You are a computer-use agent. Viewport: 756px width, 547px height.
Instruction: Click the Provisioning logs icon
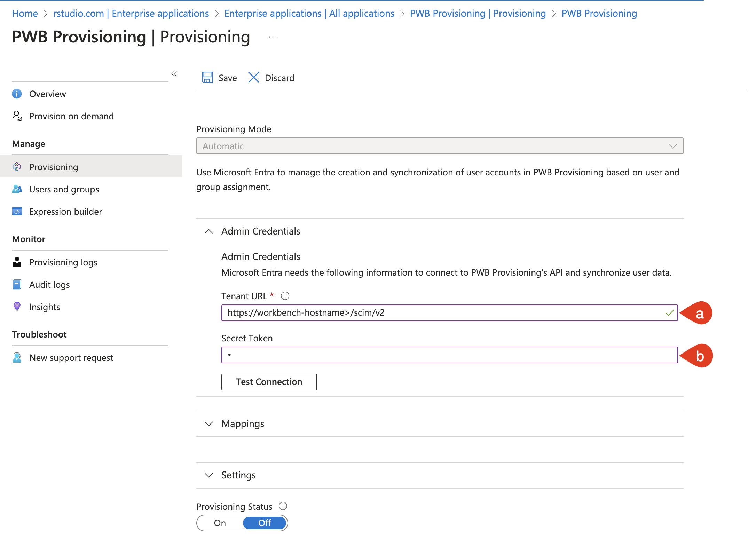click(17, 262)
